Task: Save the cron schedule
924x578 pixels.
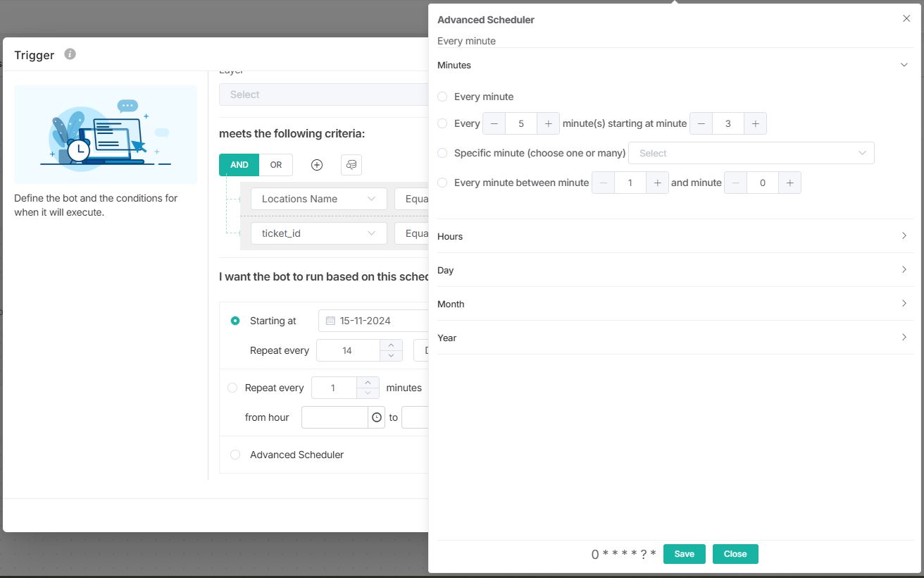Action: pyautogui.click(x=684, y=554)
